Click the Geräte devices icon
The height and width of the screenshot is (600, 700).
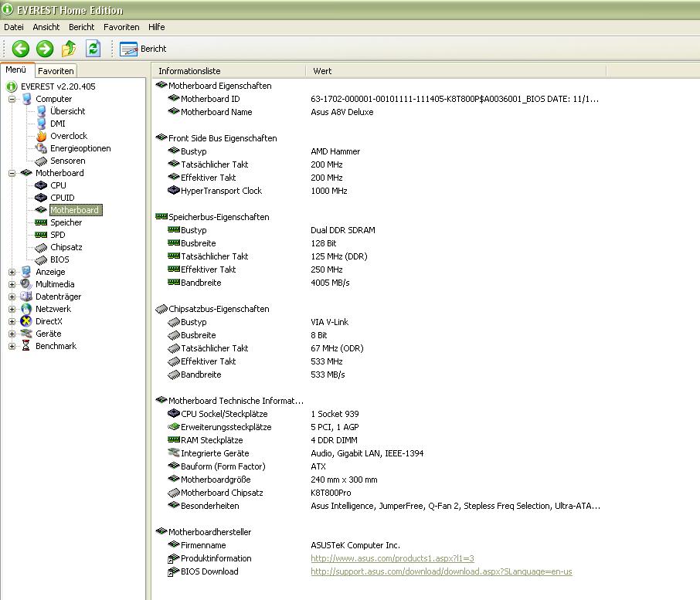click(x=26, y=334)
